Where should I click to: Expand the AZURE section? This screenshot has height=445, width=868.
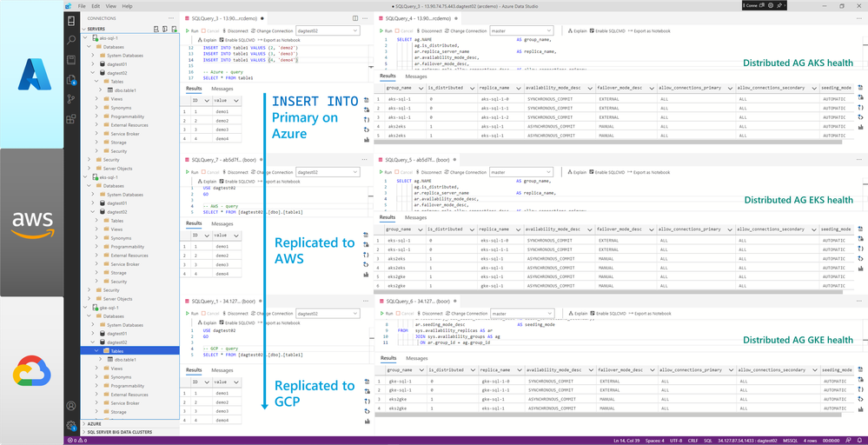click(130, 423)
